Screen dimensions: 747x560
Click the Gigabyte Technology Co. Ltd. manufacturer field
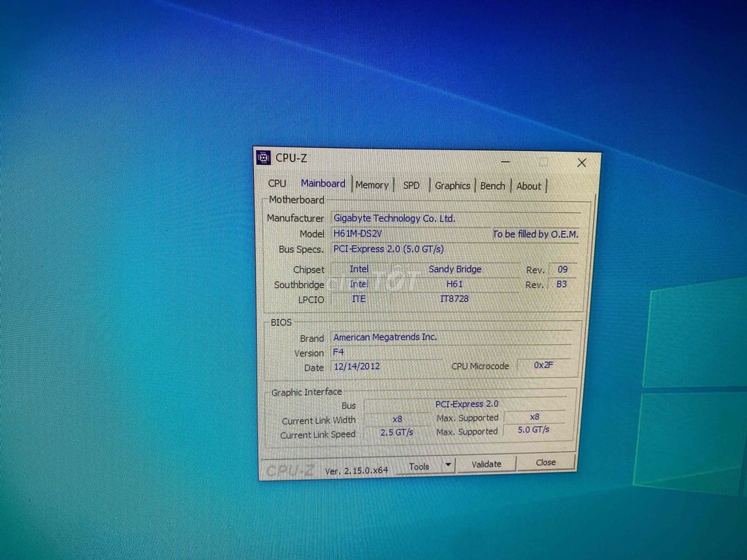click(455, 219)
